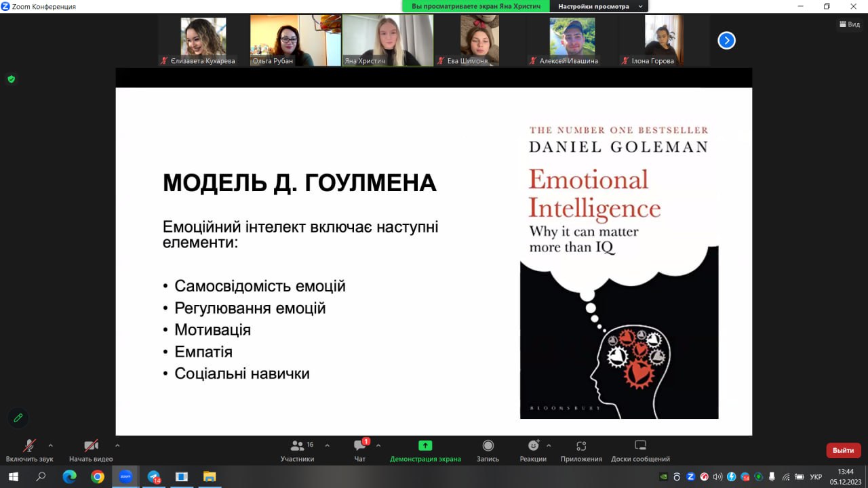Click bullet Самосвідомість емоцій
Screen dimensions: 868x488
click(x=260, y=286)
